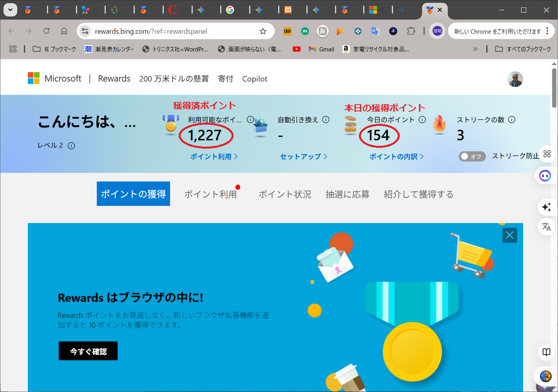Go to the browser home page

[64, 31]
